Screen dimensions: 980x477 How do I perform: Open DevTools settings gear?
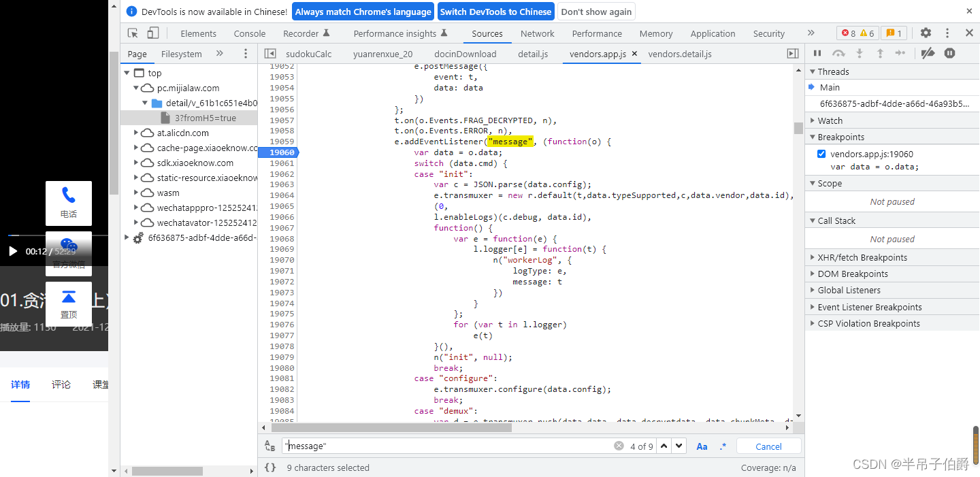926,33
